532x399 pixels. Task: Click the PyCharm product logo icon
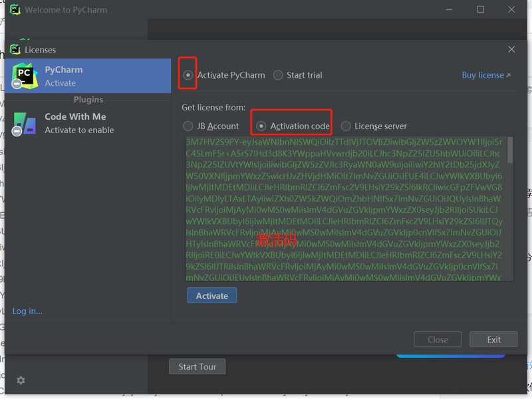[x=25, y=75]
